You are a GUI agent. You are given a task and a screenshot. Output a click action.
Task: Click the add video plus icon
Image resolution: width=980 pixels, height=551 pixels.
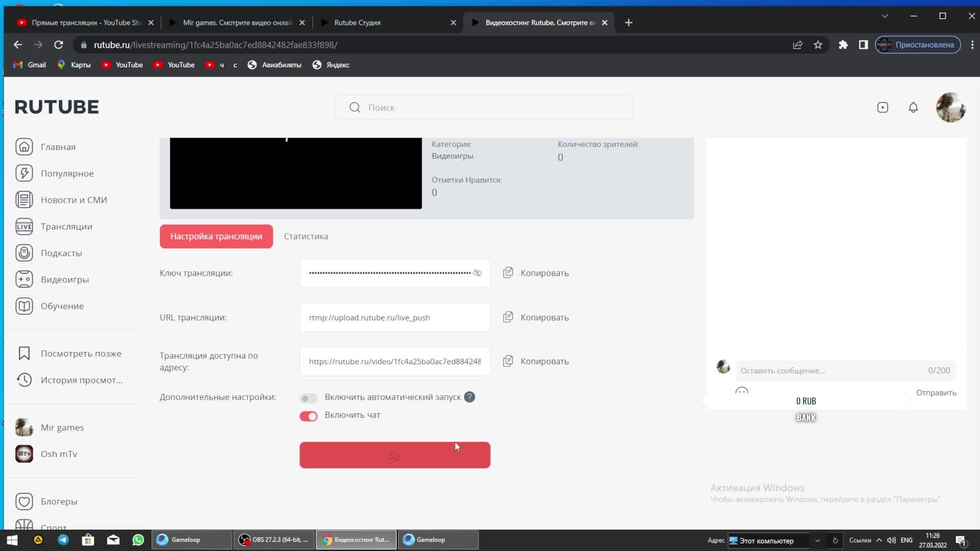point(883,108)
